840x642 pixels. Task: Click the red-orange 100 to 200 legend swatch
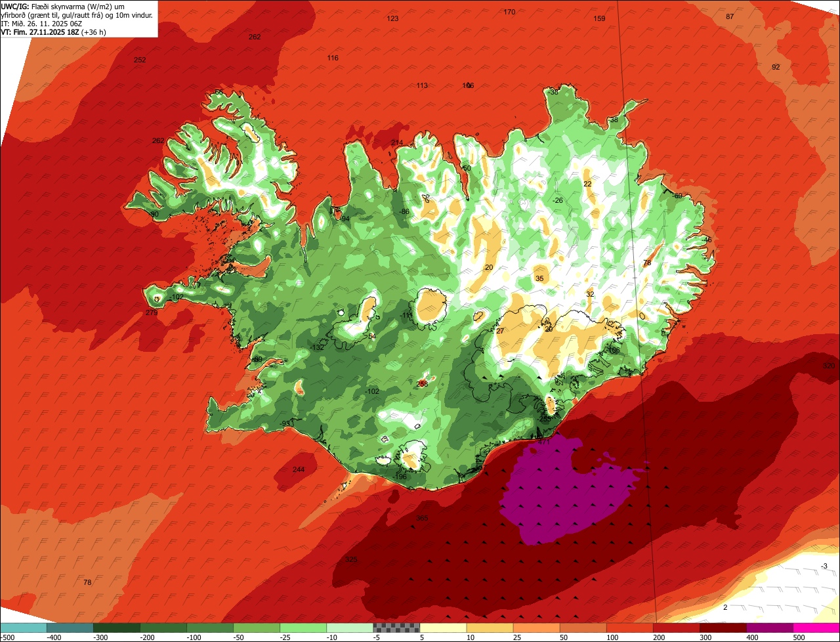pyautogui.click(x=630, y=628)
